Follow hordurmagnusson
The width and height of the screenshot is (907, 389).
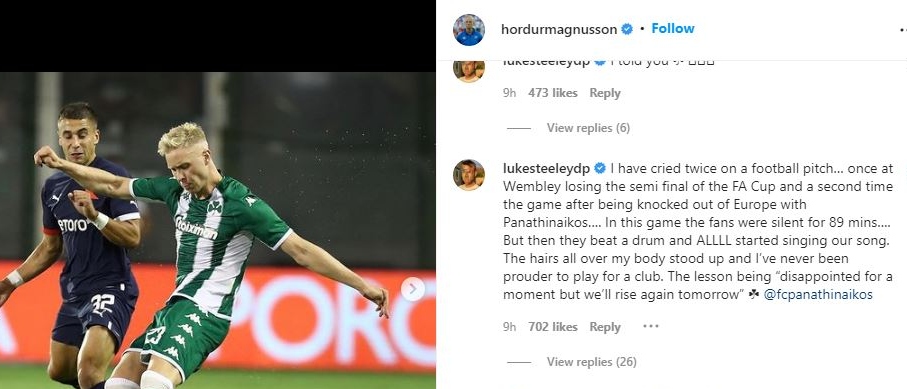673,28
